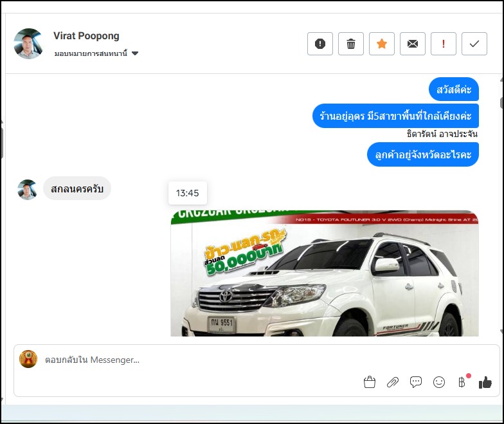Select the 'สกลนครครับ' customer message bubble

(x=77, y=188)
